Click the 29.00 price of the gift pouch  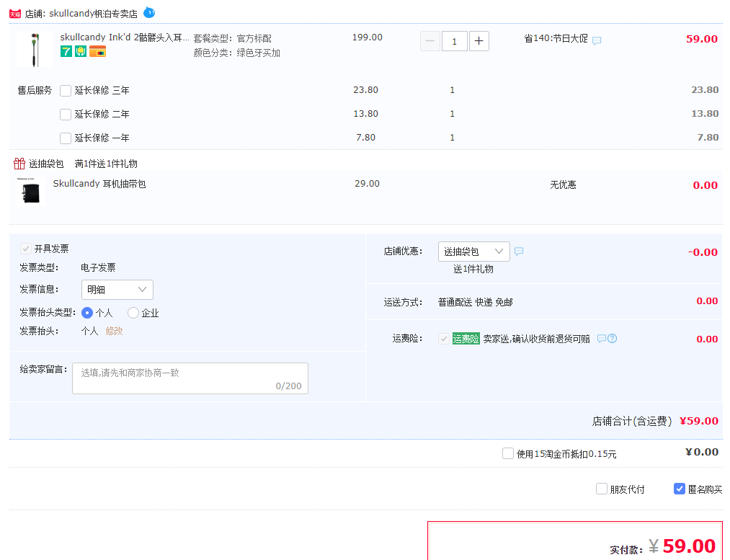click(367, 184)
